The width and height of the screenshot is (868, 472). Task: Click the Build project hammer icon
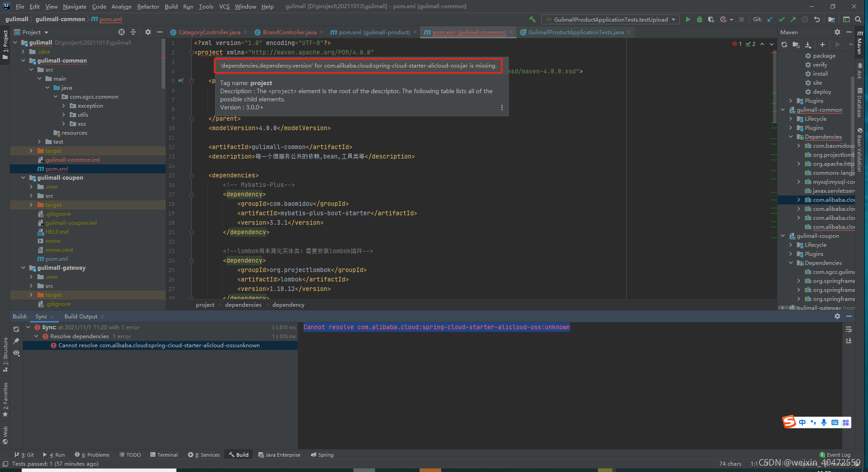pos(533,19)
